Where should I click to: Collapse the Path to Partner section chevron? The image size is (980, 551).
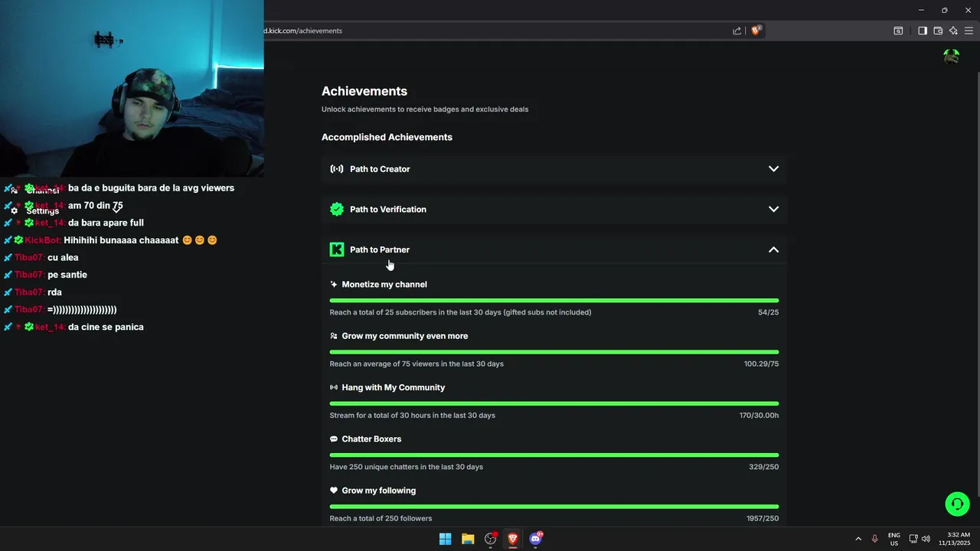(x=773, y=249)
